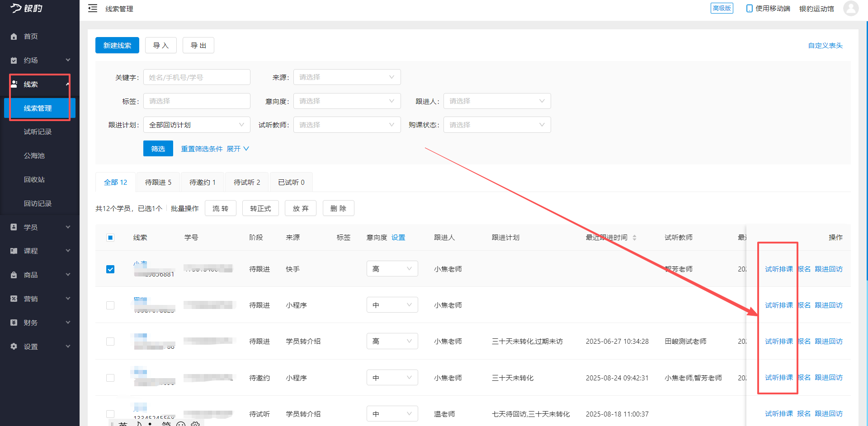Click the collapse menu icon beside 线索管理
Image resolution: width=868 pixels, height=426 pixels.
(x=93, y=8)
